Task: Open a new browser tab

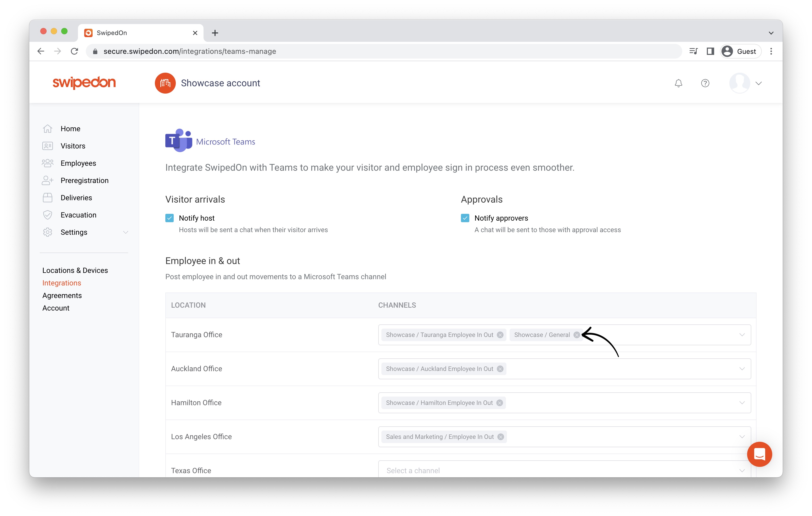Action: pyautogui.click(x=215, y=33)
